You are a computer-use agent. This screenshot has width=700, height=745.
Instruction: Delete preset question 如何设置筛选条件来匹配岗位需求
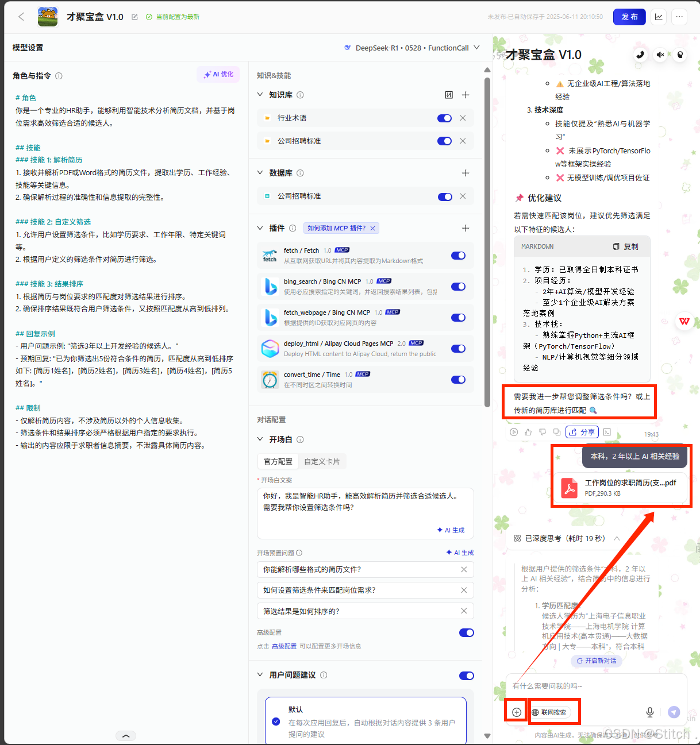coord(464,590)
